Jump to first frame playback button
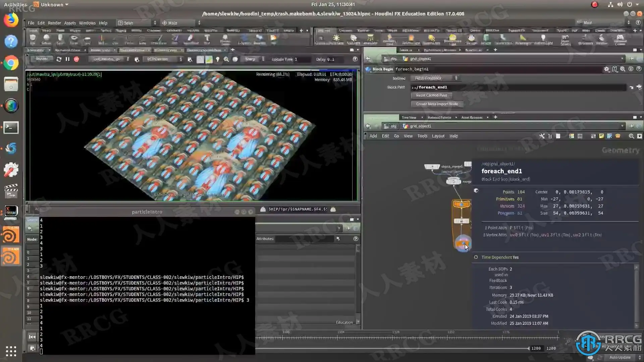 click(x=32, y=337)
